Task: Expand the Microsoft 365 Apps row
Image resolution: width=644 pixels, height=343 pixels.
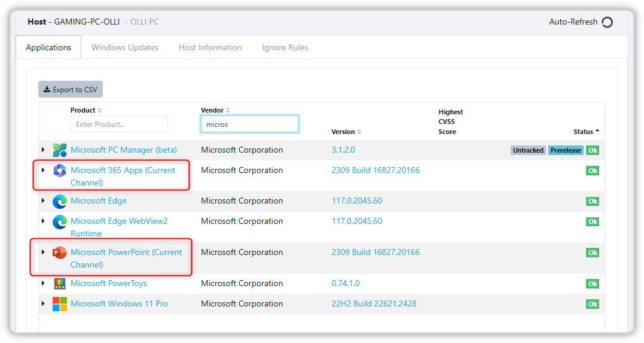Action: (42, 170)
